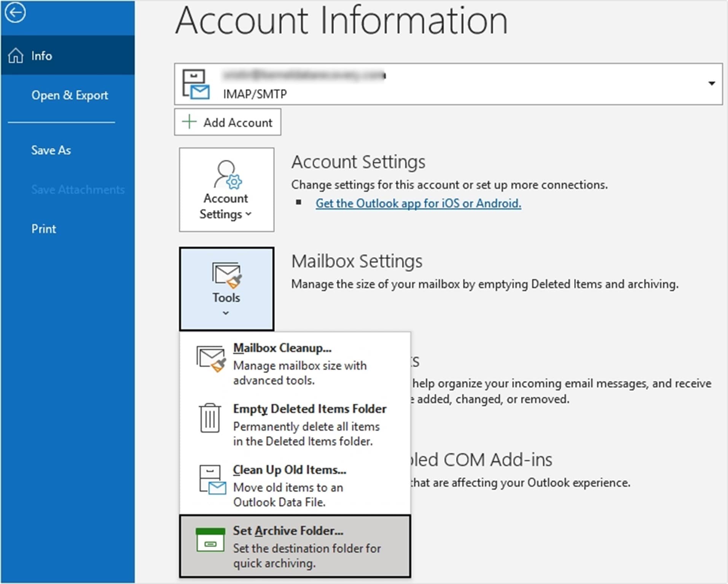
Task: Open the Open & Export tab
Action: point(70,95)
